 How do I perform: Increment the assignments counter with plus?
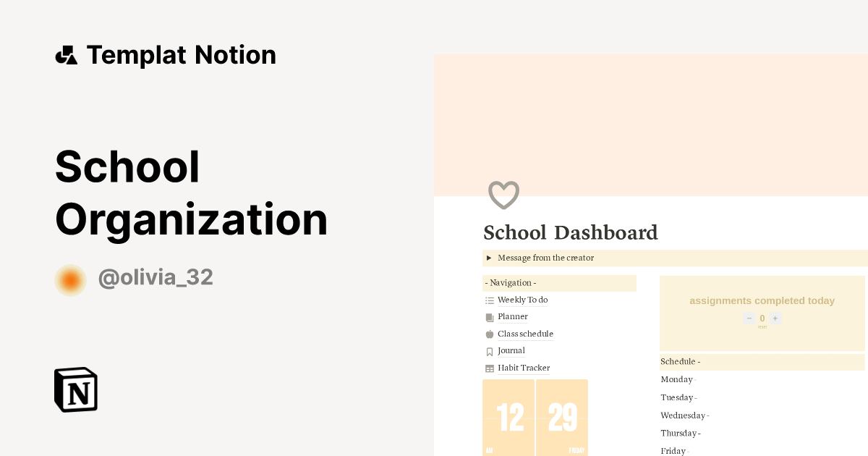pyautogui.click(x=775, y=318)
